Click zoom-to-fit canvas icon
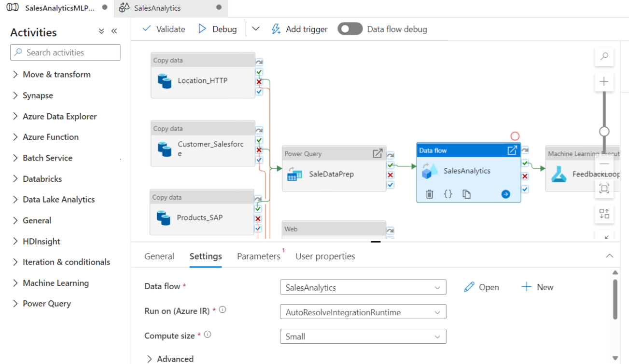Viewport: 629px width, 364px height. 604,189
